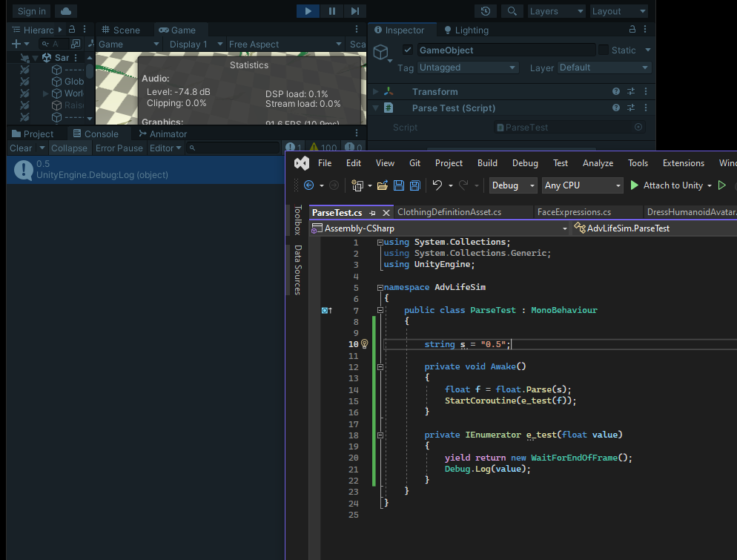This screenshot has width=737, height=560.
Task: Click Save All in Visual Studio toolbar
Action: tap(414, 185)
